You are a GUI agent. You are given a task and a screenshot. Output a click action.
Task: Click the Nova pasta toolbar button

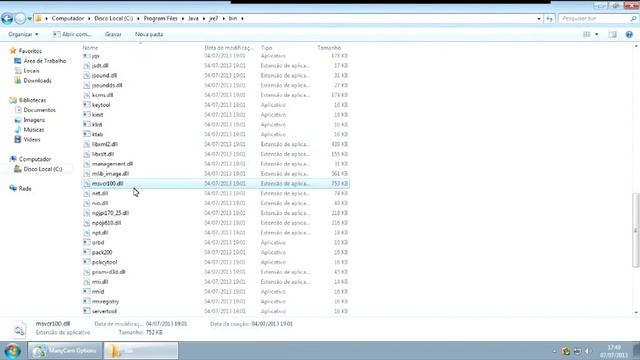click(x=149, y=34)
